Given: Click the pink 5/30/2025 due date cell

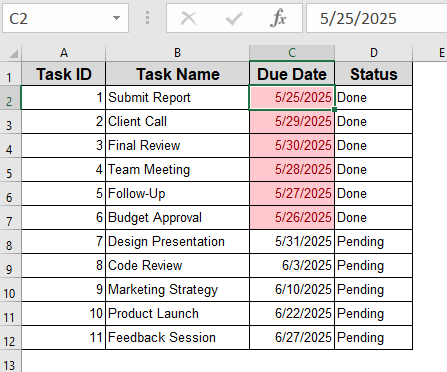Looking at the screenshot, I should pos(292,146).
